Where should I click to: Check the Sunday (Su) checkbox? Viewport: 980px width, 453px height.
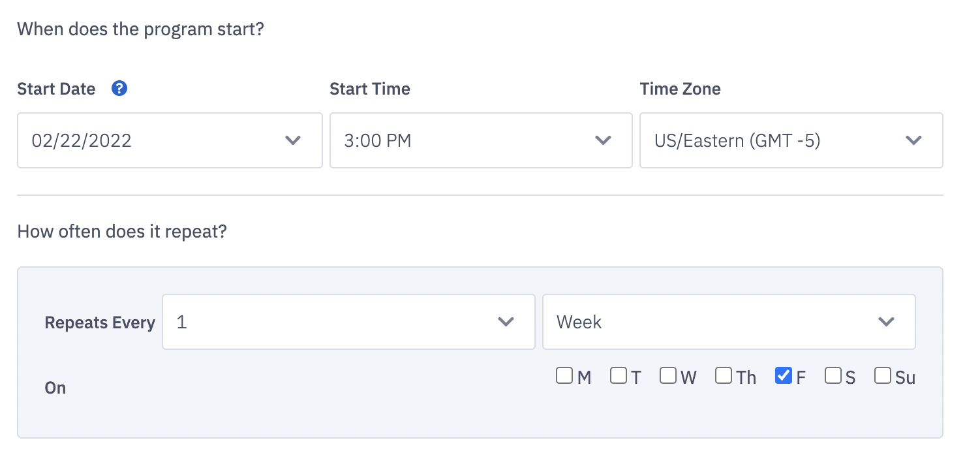coord(883,376)
